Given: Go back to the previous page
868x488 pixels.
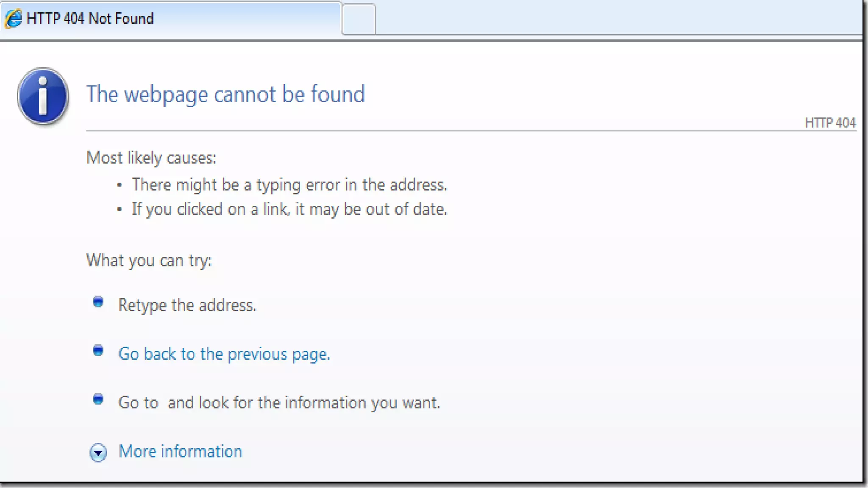Looking at the screenshot, I should point(224,354).
